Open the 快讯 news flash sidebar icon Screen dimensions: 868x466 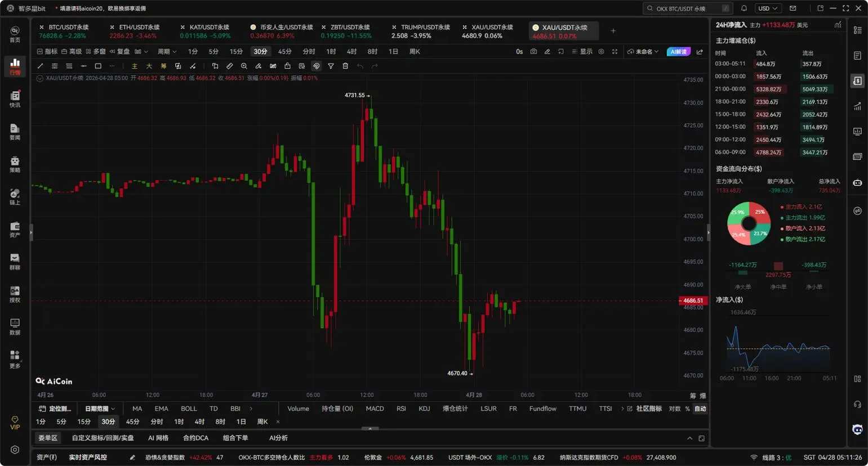coord(15,98)
